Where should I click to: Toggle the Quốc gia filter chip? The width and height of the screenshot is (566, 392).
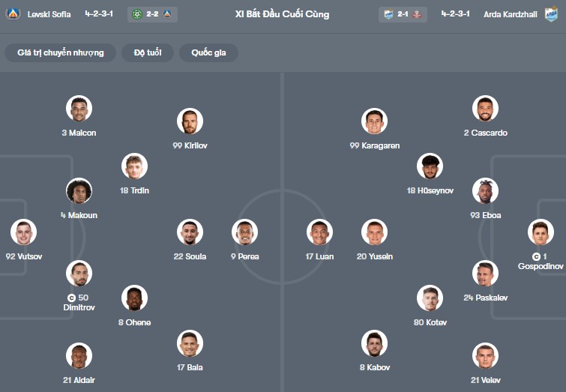[x=208, y=52]
